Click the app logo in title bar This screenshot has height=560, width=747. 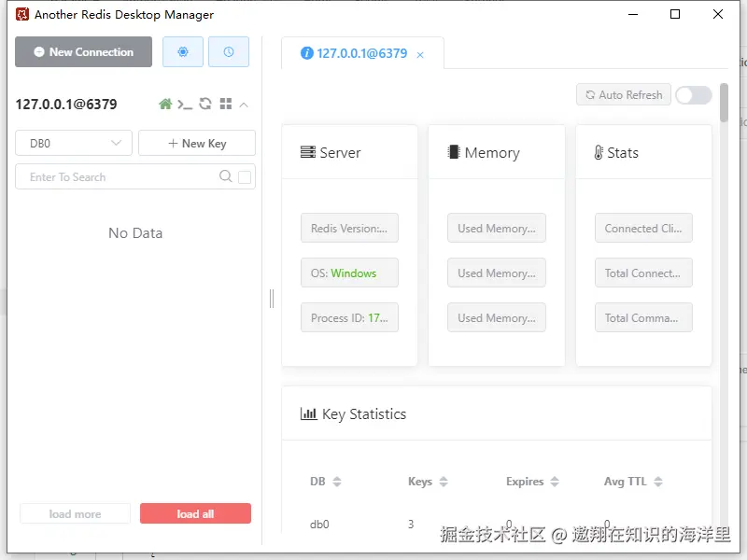tap(21, 14)
